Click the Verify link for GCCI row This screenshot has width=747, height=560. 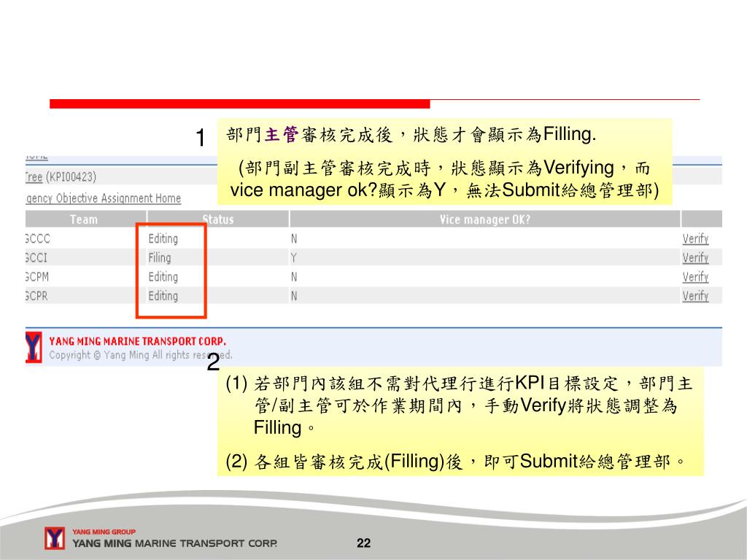695,257
